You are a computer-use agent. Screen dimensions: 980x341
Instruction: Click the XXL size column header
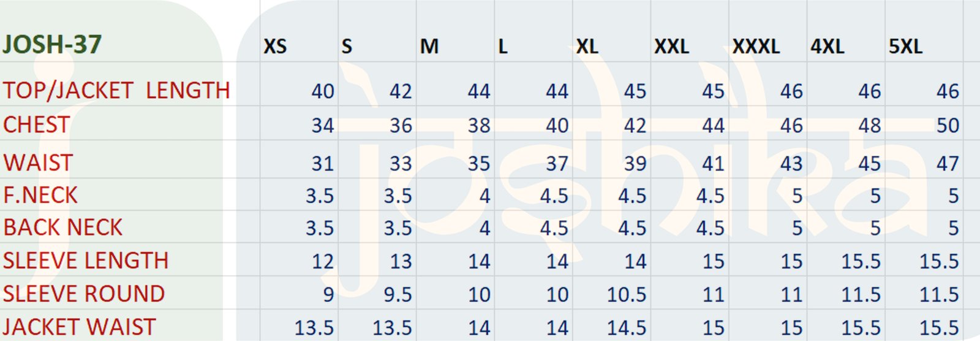(x=671, y=47)
